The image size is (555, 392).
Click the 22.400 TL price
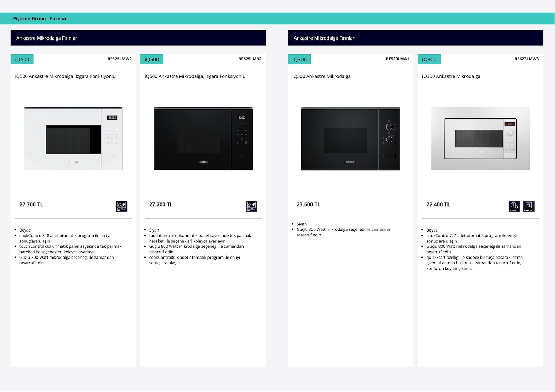pos(438,204)
